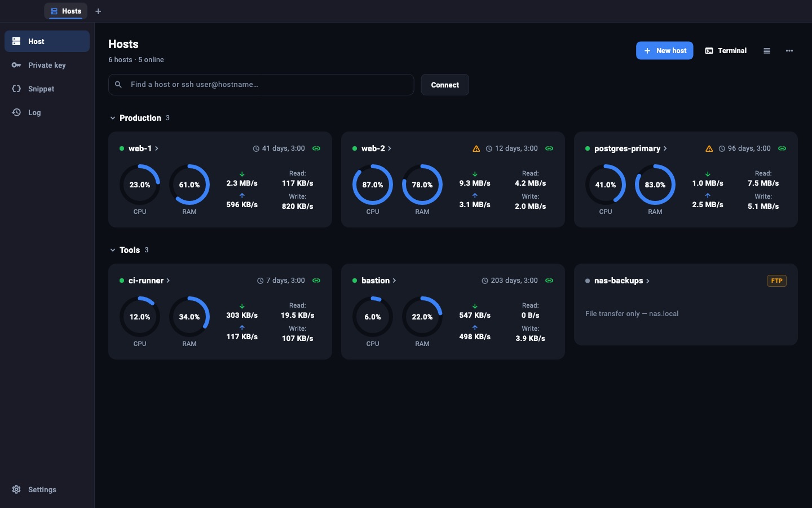Image resolution: width=812 pixels, height=508 pixels.
Task: Open Settings in the sidebar
Action: [x=47, y=489]
